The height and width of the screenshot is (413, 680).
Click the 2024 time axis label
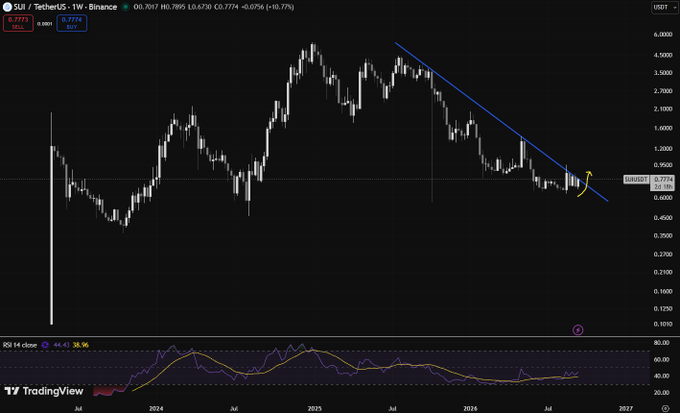point(156,408)
